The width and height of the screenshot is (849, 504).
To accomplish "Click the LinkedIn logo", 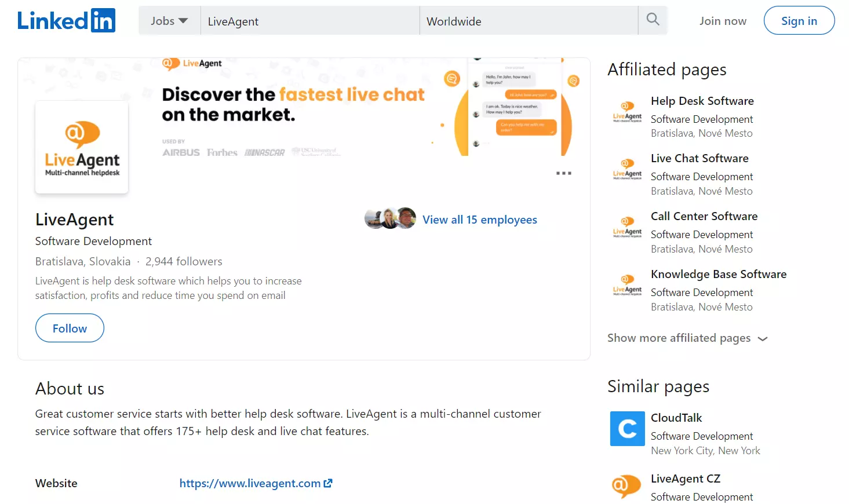I will (x=65, y=20).
